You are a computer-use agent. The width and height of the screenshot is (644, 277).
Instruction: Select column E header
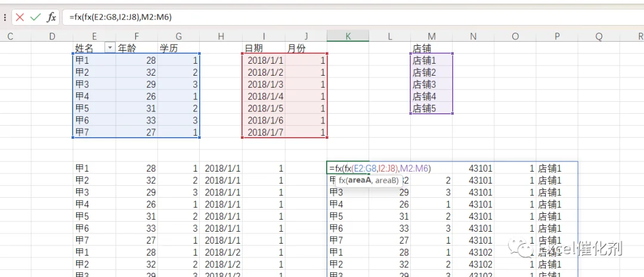click(94, 36)
